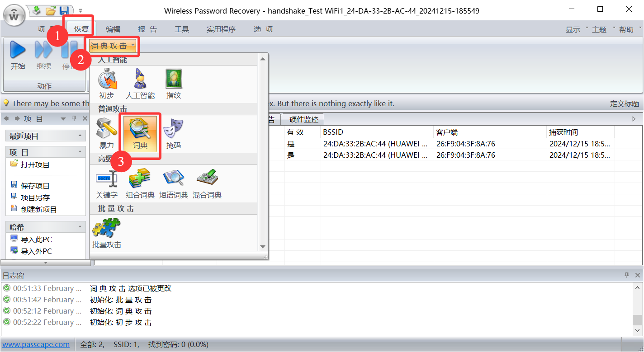The width and height of the screenshot is (644, 352).
Task: Select the Preliminary (初步) attack icon
Action: (x=107, y=79)
